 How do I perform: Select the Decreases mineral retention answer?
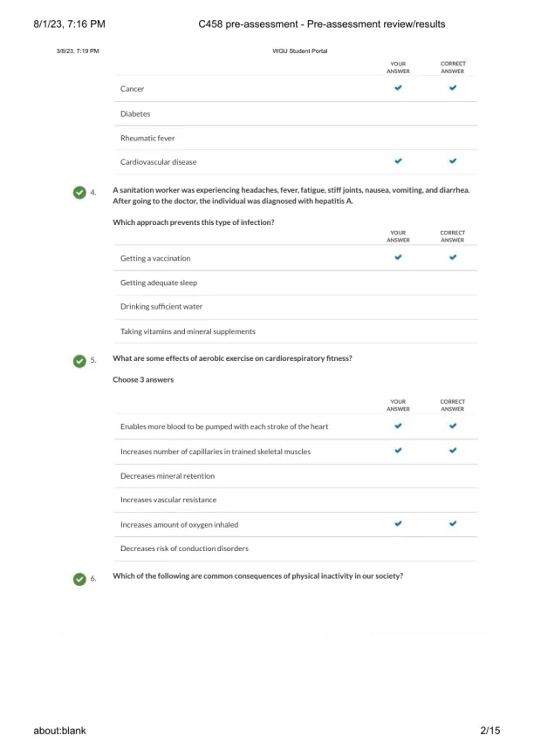168,476
